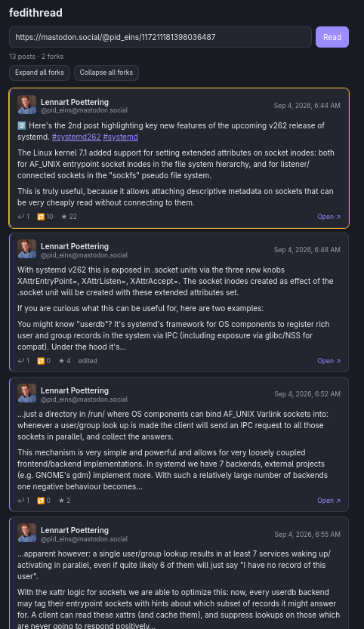364x629 pixels.
Task: Click the reply icon on the first post
Action: [21, 217]
